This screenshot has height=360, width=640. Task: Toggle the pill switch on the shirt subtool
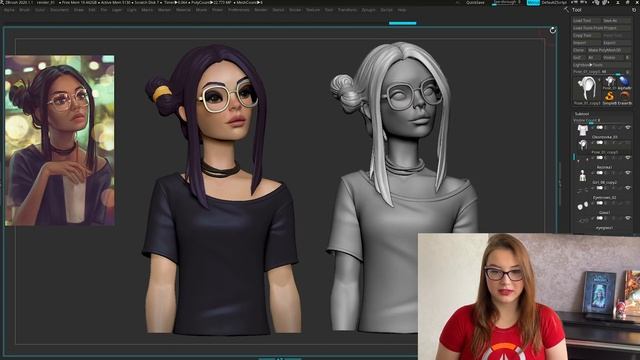(x=600, y=128)
